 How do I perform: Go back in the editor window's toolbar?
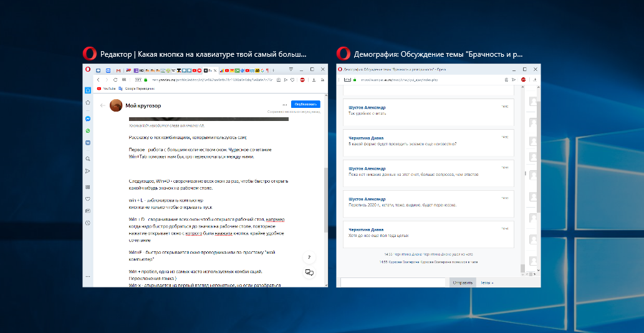98,80
